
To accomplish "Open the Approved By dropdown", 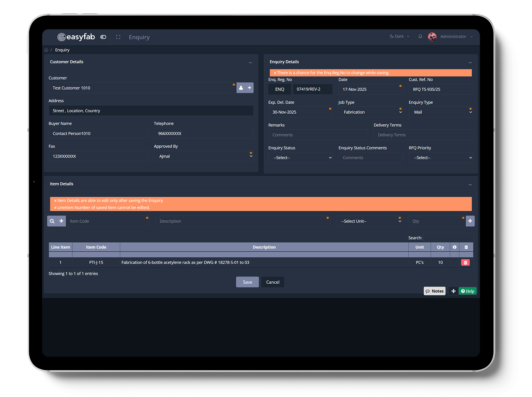I will click(x=204, y=156).
